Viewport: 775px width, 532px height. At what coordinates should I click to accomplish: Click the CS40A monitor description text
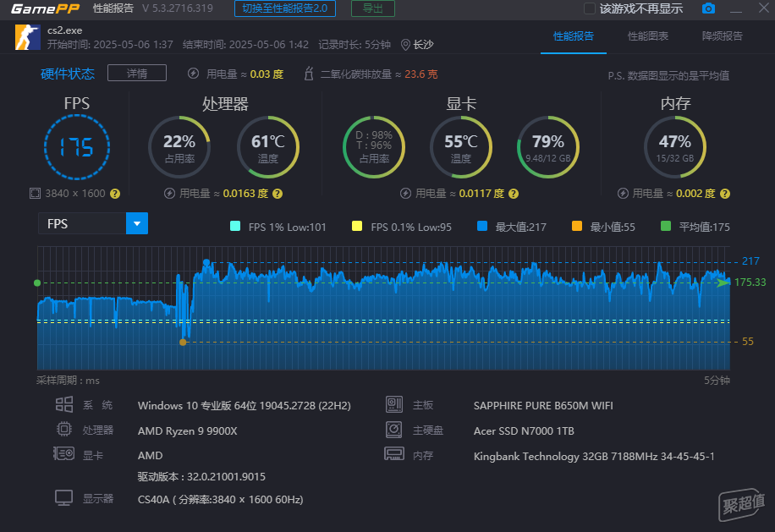click(x=221, y=499)
